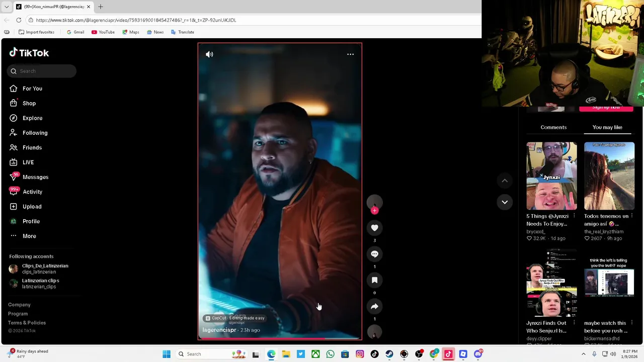644x362 pixels.
Task: Click the TikTok search field
Action: pos(42,71)
